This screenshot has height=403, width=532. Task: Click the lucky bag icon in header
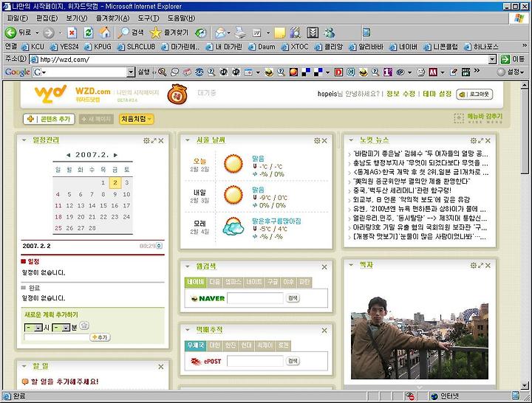(x=177, y=94)
